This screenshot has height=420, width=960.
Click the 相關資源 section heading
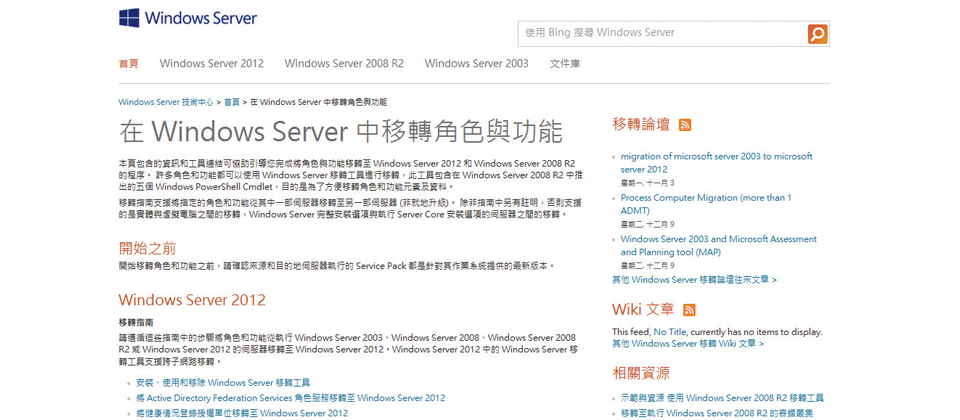tap(641, 372)
